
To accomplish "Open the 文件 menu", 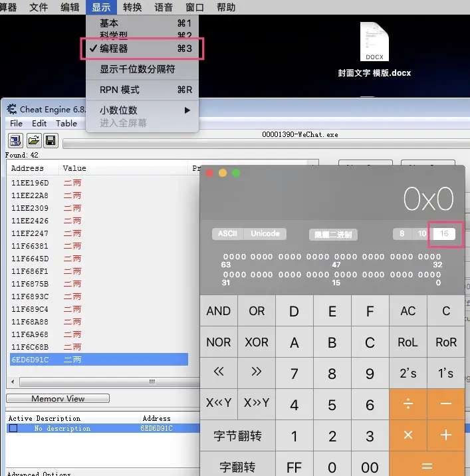I will click(x=39, y=7).
